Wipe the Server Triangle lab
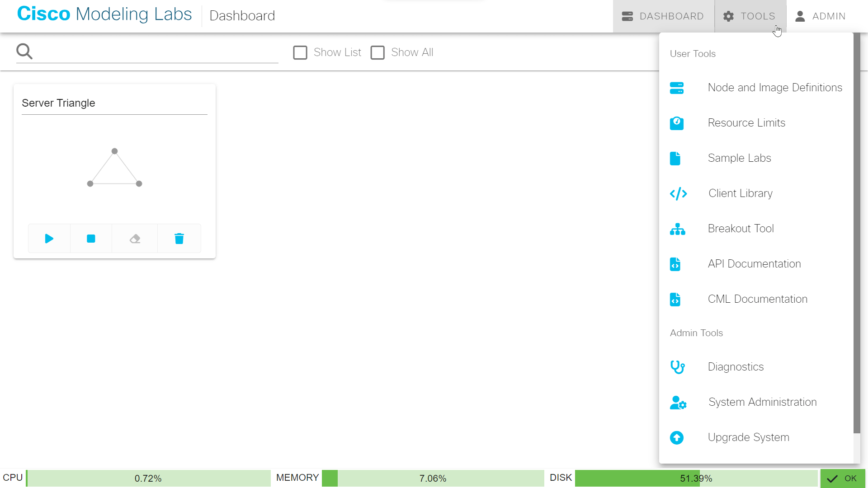This screenshot has height=488, width=868. coord(134,238)
